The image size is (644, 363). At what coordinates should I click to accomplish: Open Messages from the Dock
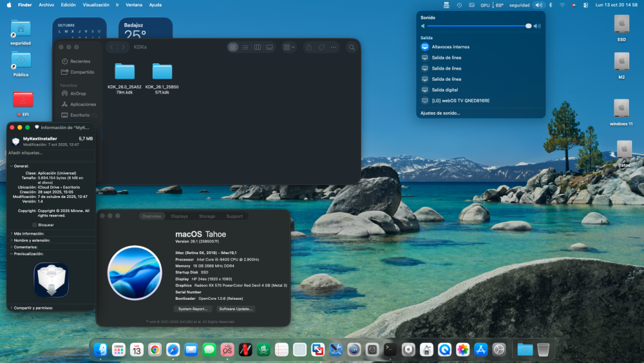[209, 349]
